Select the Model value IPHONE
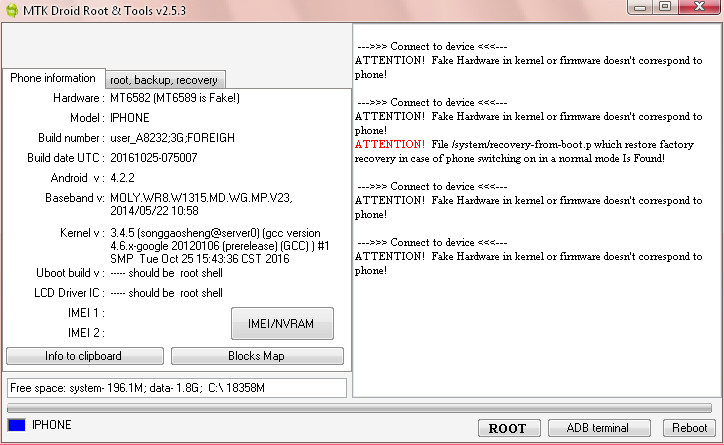 click(x=130, y=118)
